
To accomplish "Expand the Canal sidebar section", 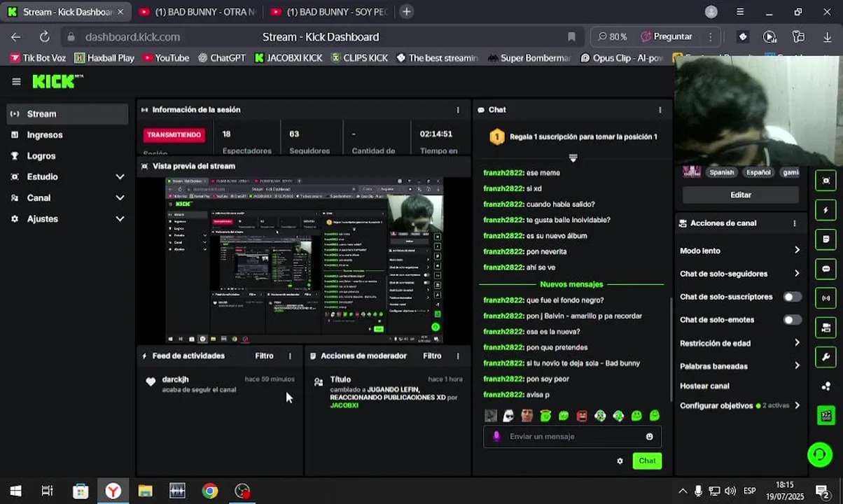I will coord(66,198).
